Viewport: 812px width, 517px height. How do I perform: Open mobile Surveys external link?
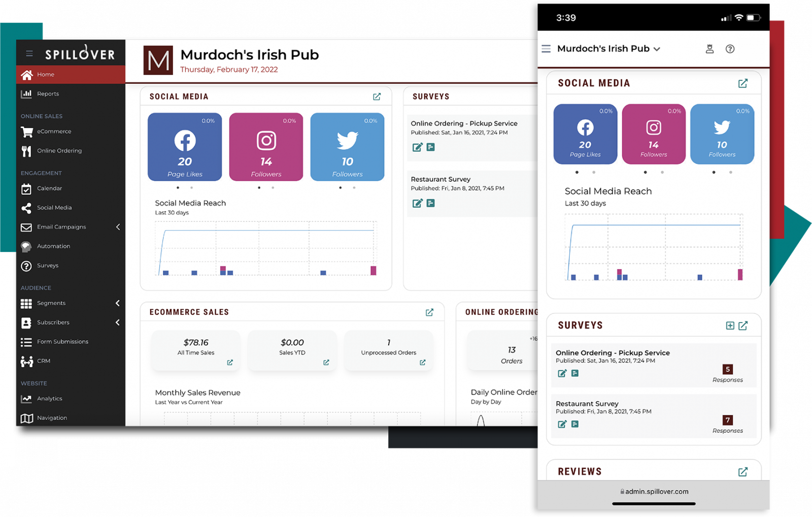click(x=743, y=326)
